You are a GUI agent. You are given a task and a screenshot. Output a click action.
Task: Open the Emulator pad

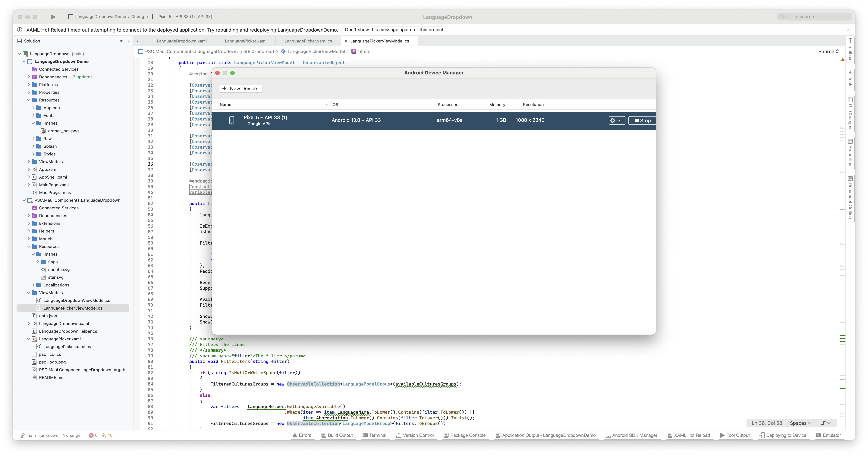[829, 435]
